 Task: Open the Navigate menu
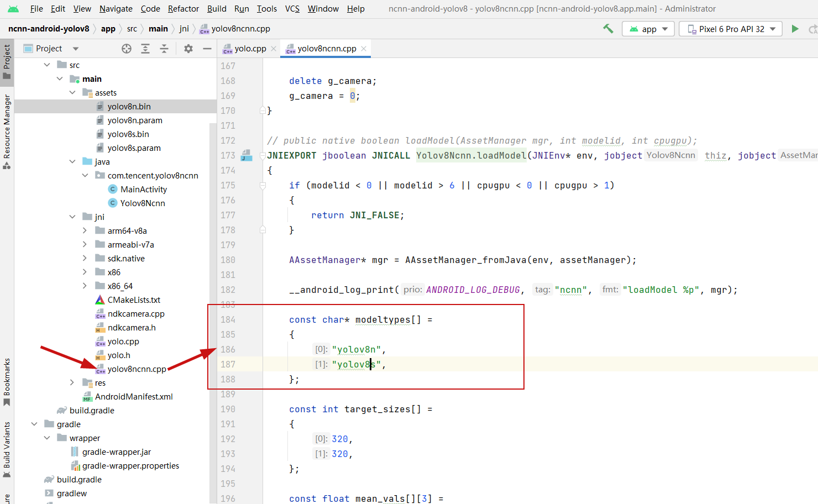point(116,9)
